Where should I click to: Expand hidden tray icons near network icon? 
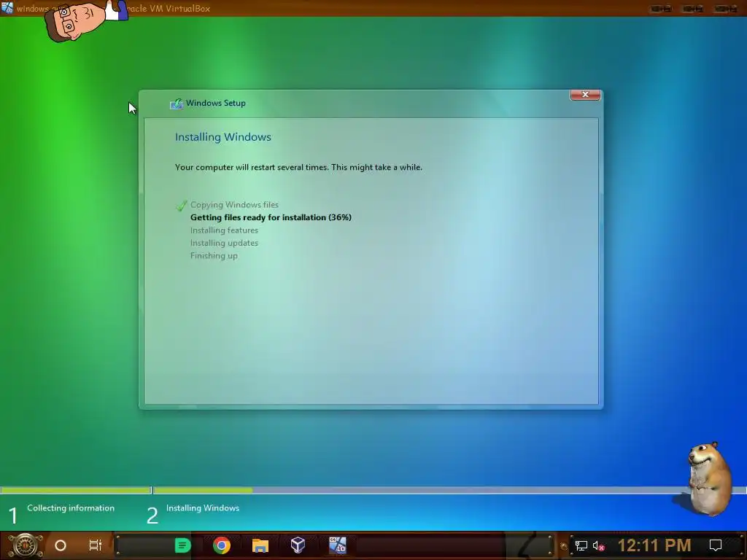coord(564,546)
